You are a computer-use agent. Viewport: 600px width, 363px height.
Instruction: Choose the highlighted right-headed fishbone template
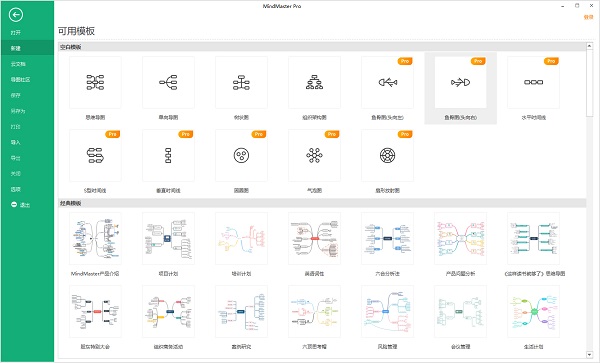coord(460,82)
